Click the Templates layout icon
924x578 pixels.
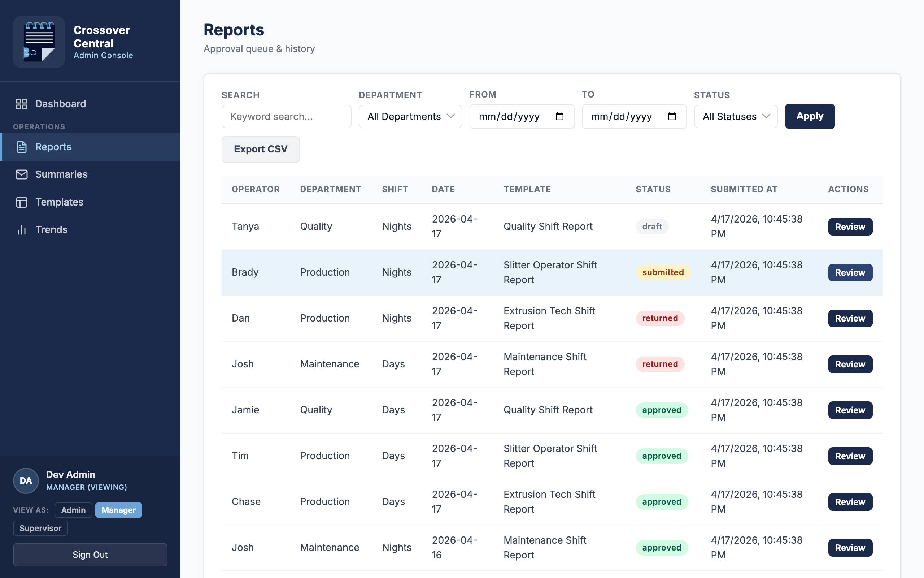click(22, 202)
